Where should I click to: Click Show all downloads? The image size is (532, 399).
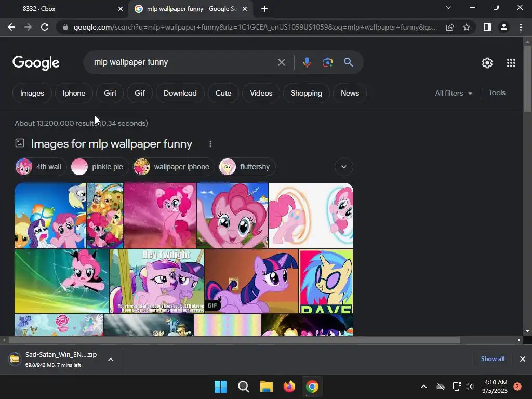pos(493,359)
